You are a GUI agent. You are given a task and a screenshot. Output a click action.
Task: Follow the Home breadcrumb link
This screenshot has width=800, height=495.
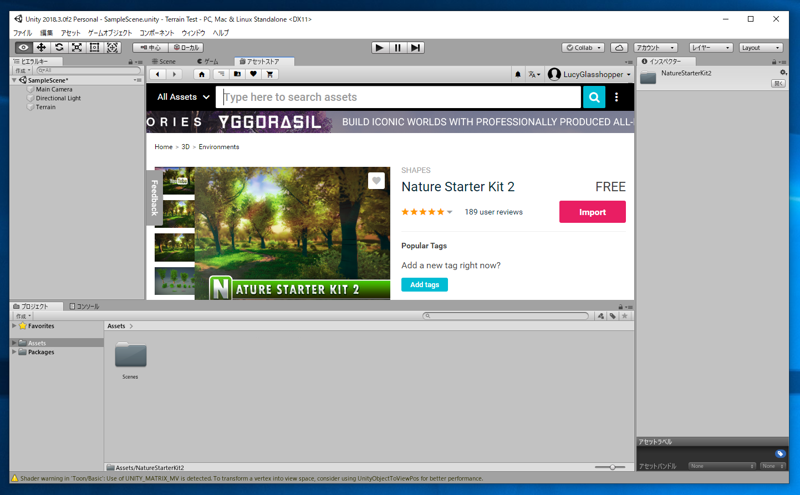163,147
